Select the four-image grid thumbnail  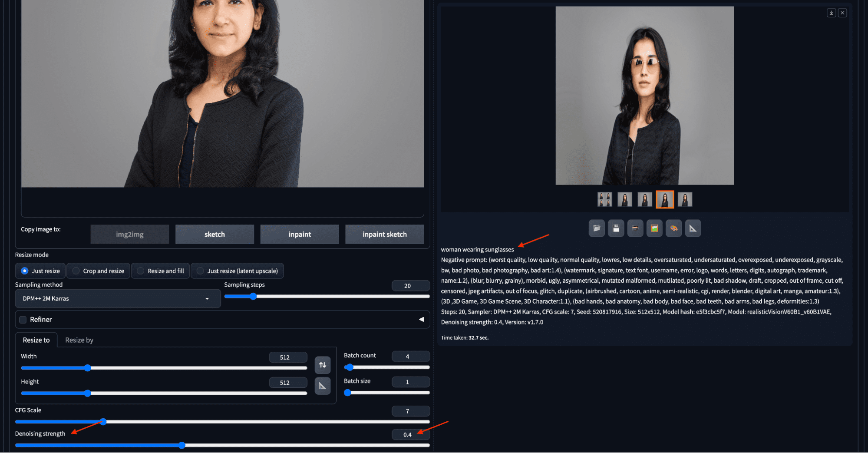pos(604,200)
